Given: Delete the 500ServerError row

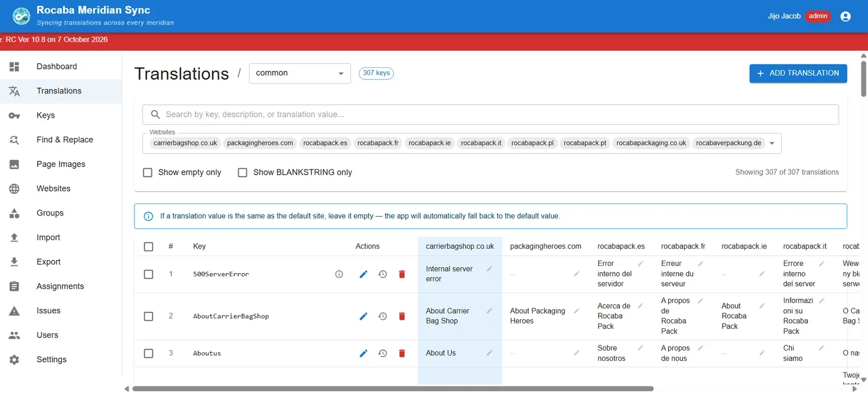Looking at the screenshot, I should click(402, 274).
